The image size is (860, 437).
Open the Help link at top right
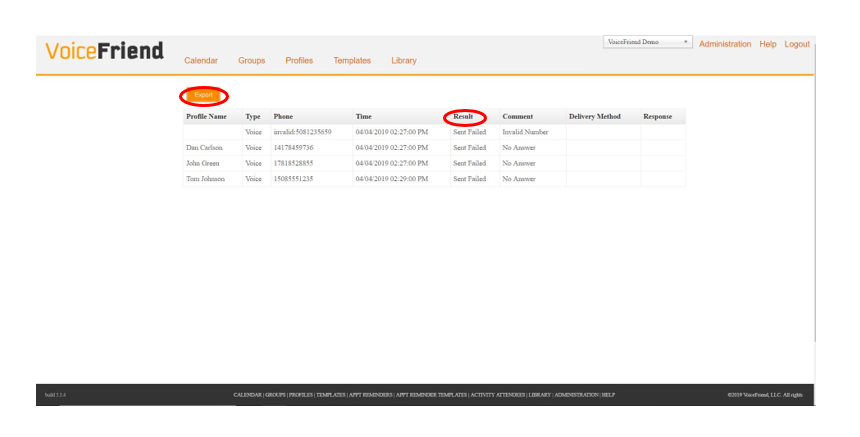point(768,44)
